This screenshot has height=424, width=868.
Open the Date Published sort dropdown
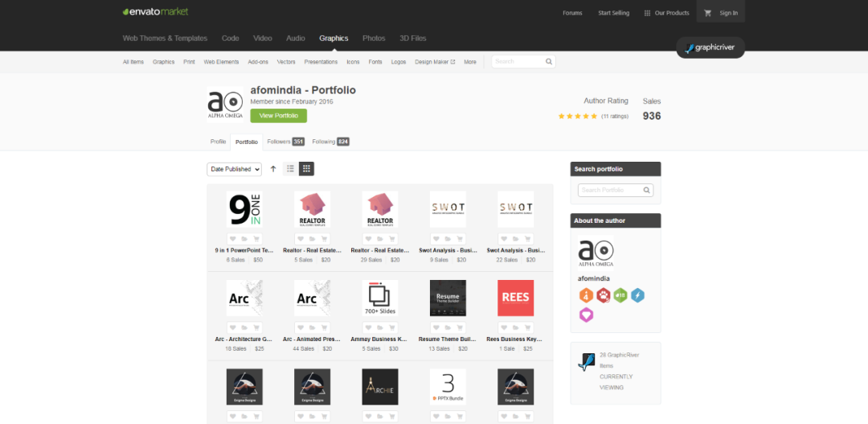click(x=234, y=169)
